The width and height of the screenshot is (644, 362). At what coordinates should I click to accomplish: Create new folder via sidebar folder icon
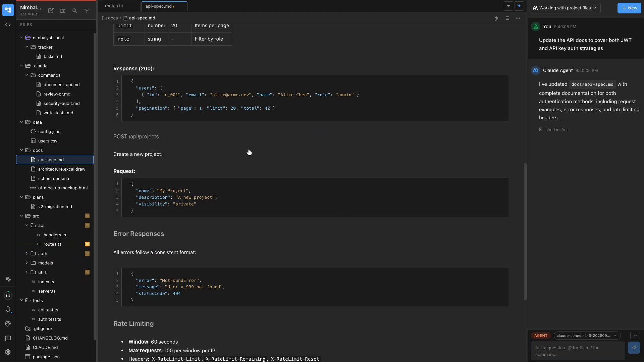pos(62,11)
